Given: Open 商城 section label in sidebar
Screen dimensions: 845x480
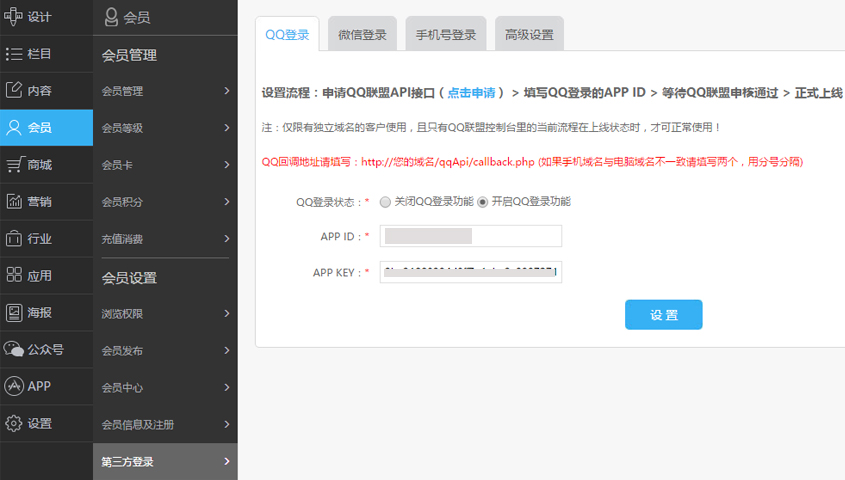Looking at the screenshot, I should coord(39,165).
